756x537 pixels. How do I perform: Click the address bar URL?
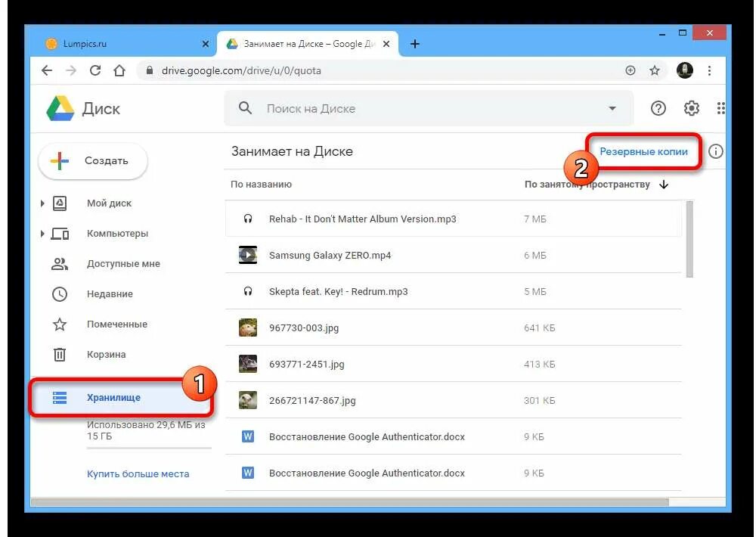pos(241,70)
